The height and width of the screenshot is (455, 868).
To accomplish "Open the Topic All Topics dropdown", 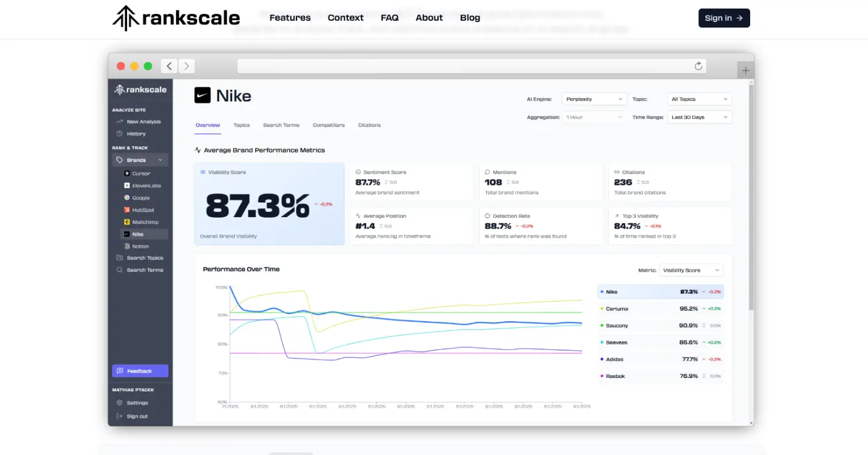I will click(x=700, y=99).
